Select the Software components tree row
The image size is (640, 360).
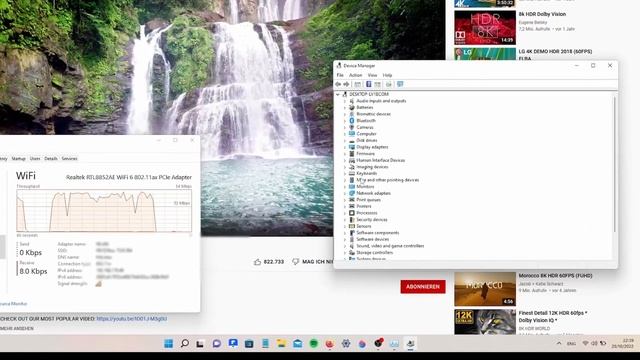[x=378, y=233]
